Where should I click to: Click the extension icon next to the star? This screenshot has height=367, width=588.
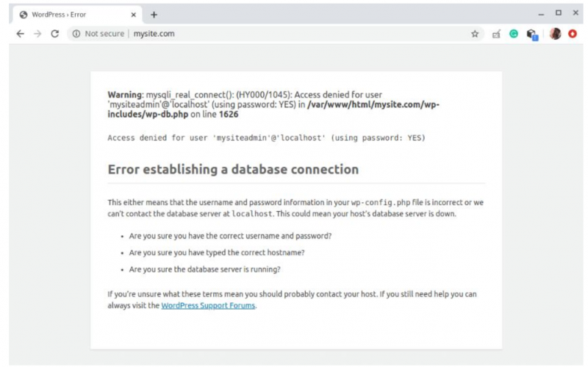tap(496, 34)
